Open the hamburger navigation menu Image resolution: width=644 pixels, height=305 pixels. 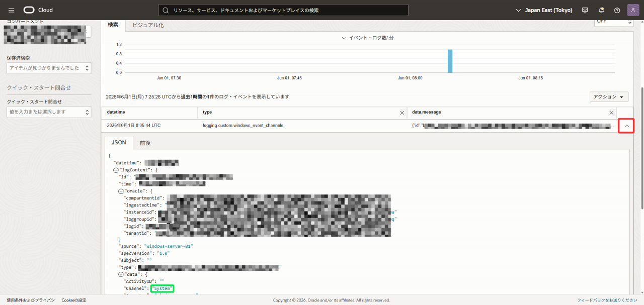(12, 10)
